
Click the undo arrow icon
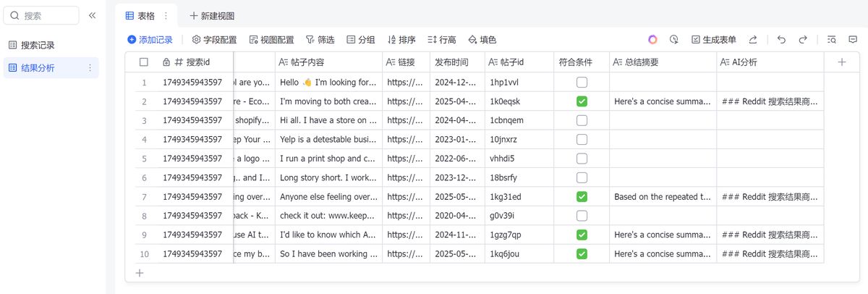(x=781, y=40)
